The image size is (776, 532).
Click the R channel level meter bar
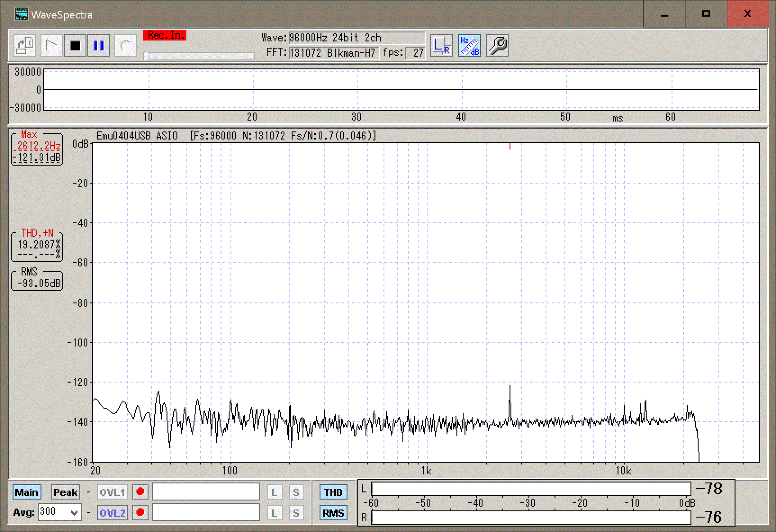pos(531,518)
